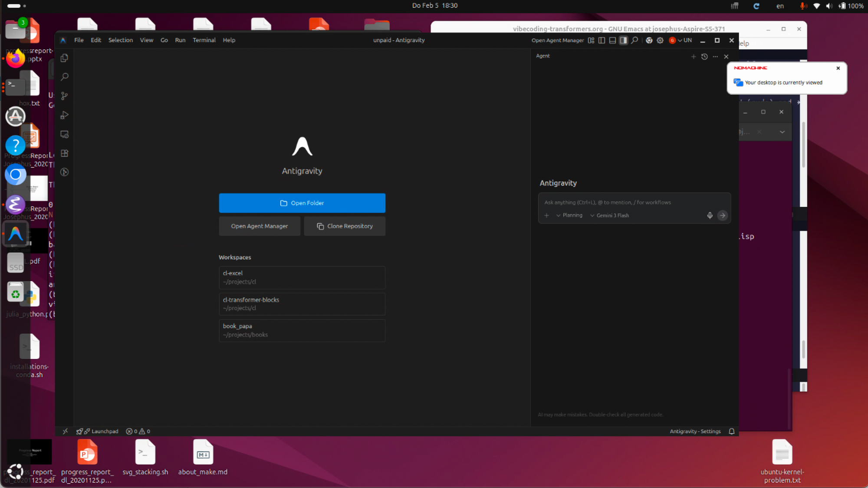Screen dimensions: 868x488
Task: Open the Gemini 3 Flash model dropdown
Action: pos(609,215)
